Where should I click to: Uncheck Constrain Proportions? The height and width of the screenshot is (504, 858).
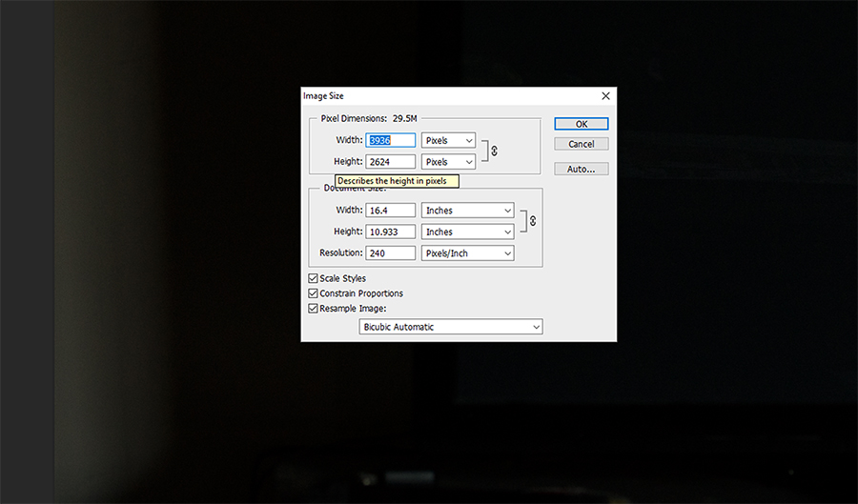click(313, 293)
